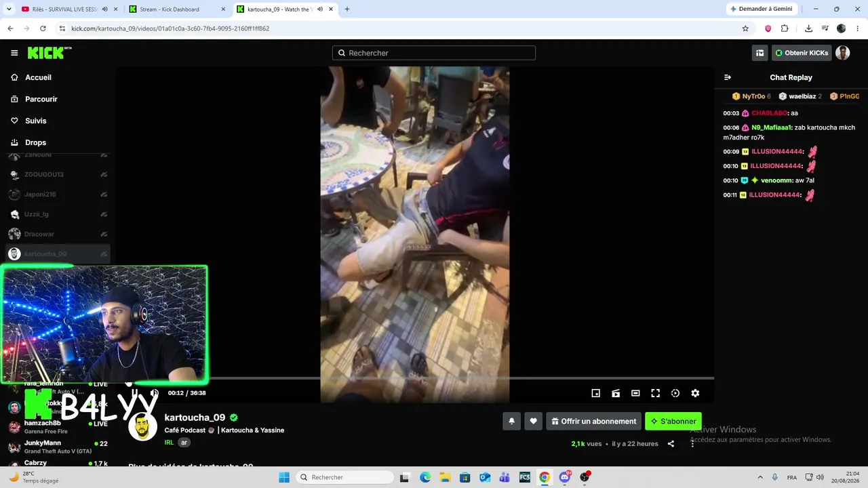This screenshot has height=488, width=868.
Task: Select the ILLUSION44444 message at 00:09
Action: (770, 151)
